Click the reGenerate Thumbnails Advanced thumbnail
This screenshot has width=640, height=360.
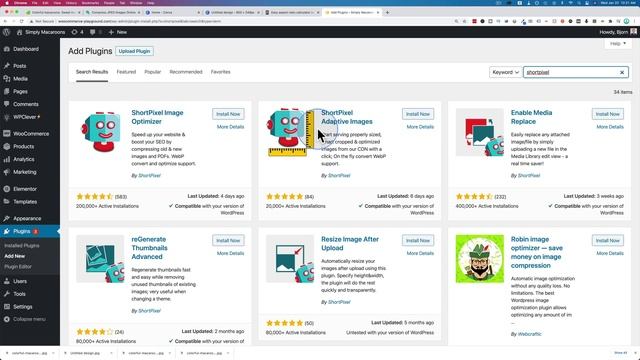(100, 259)
